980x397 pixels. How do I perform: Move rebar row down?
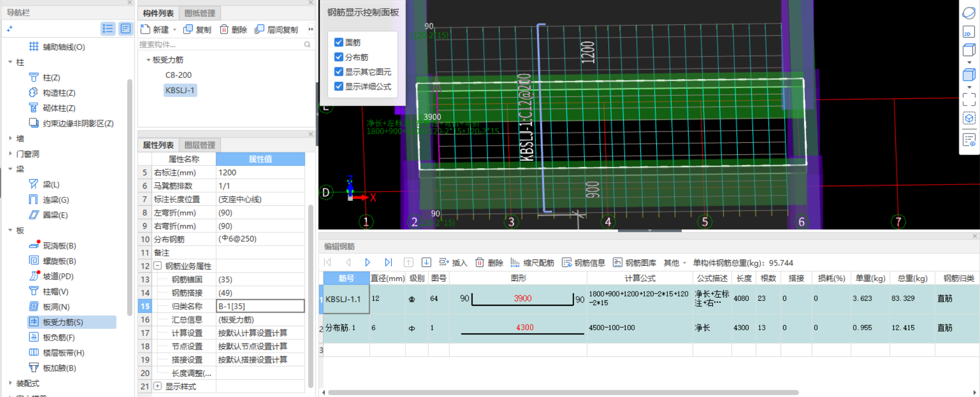(x=426, y=262)
